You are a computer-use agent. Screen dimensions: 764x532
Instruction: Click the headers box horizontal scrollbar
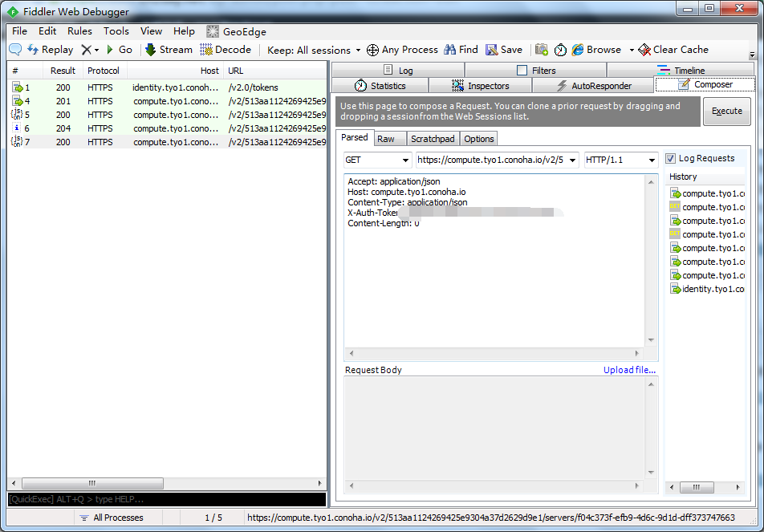(494, 353)
